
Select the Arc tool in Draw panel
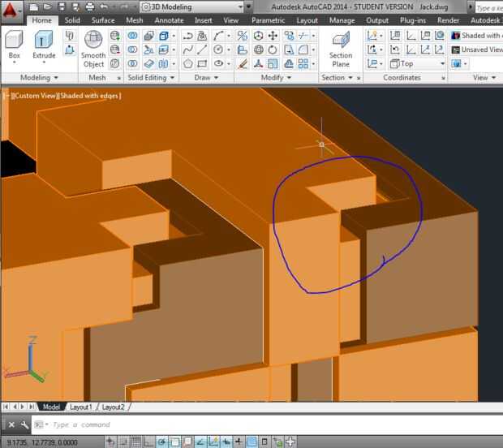coord(218,36)
